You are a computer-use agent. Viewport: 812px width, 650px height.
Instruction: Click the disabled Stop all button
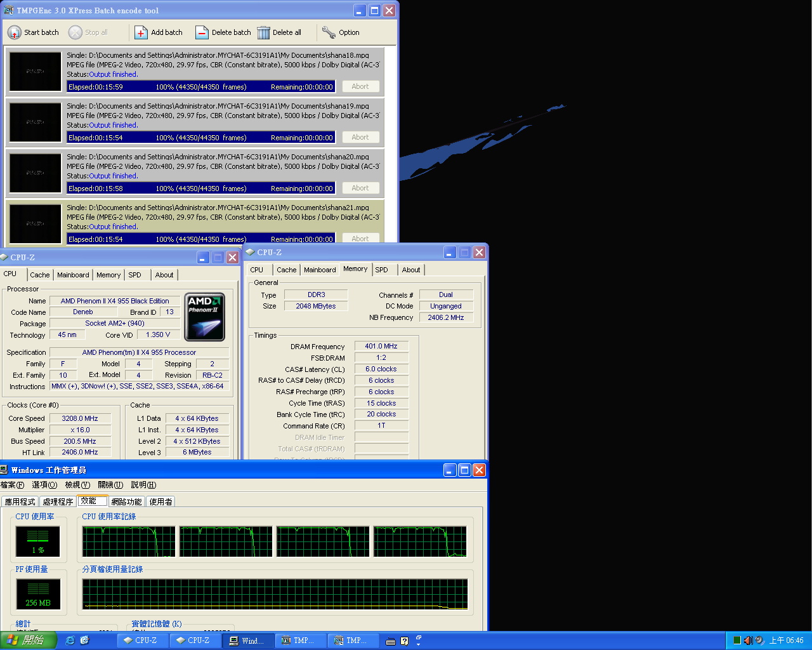pyautogui.click(x=88, y=32)
